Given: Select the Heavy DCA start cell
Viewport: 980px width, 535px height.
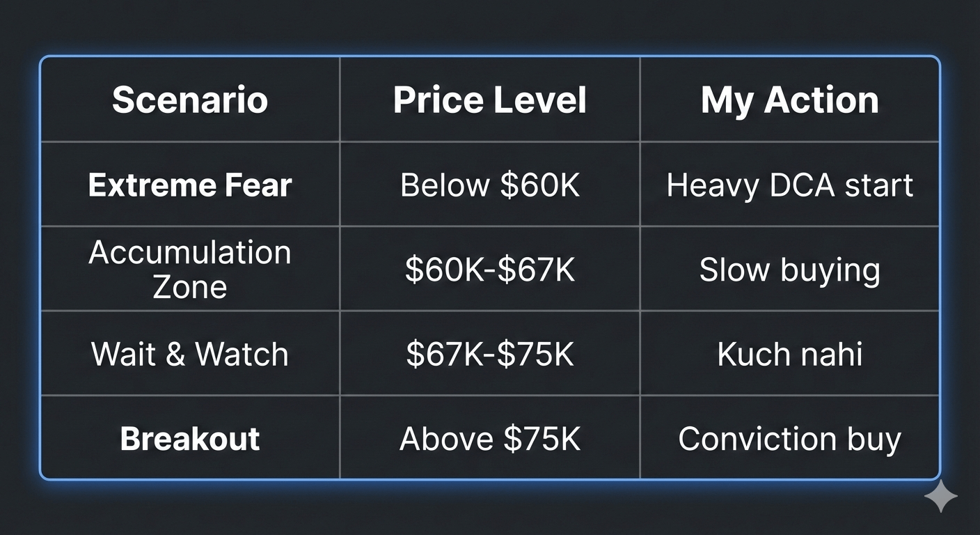Looking at the screenshot, I should (790, 185).
